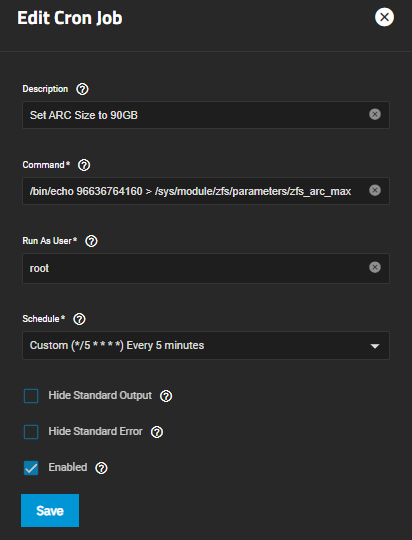Close the Edit Cron Job panel

[384, 17]
